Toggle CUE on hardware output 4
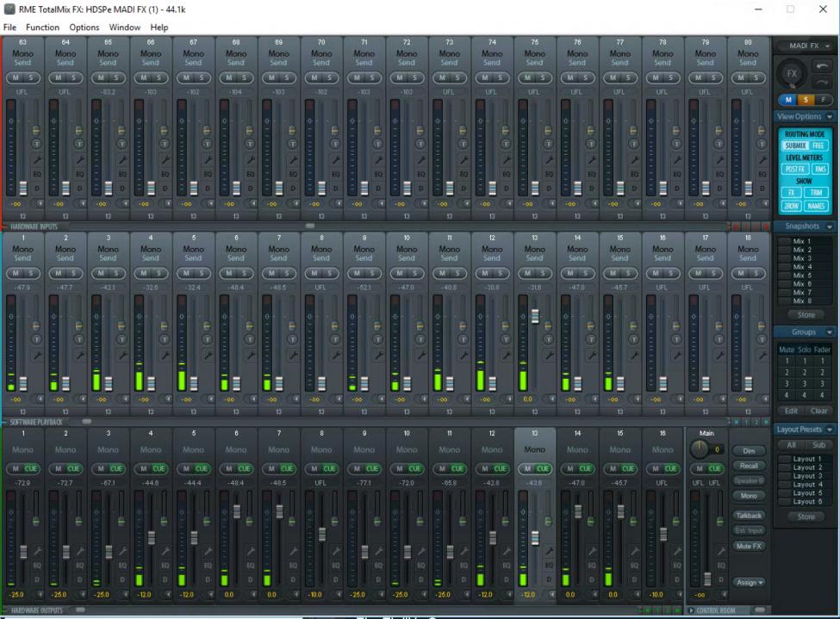 tap(159, 469)
